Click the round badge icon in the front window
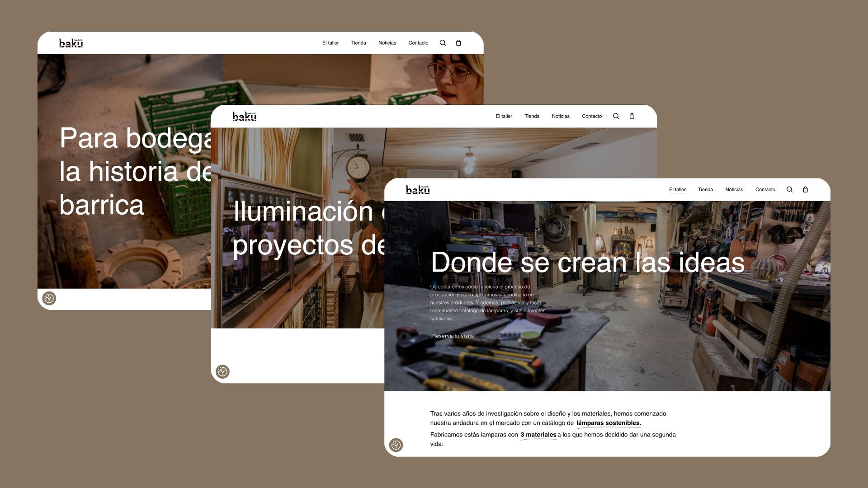Screen dimensions: 868x488 [396, 445]
